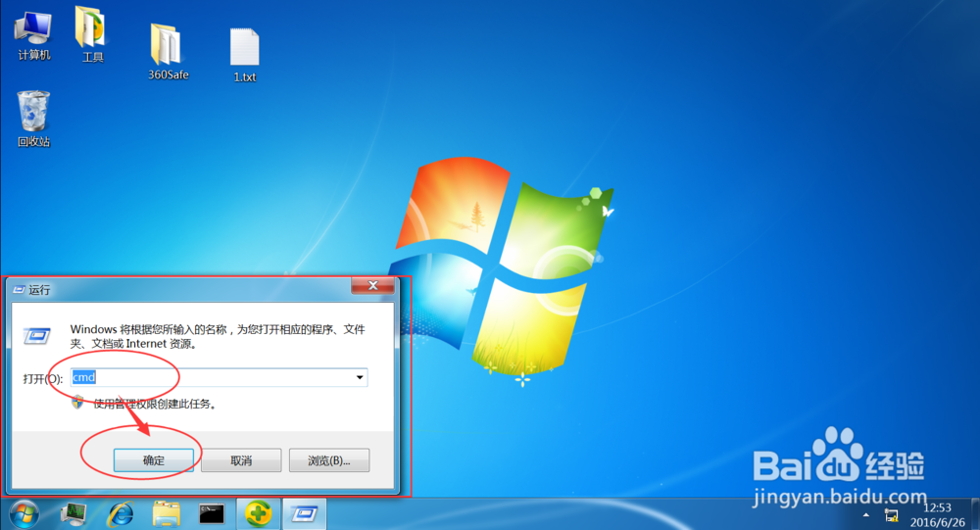The width and height of the screenshot is (980, 530).
Task: Switch to the command prompt taskbar icon
Action: point(212,514)
